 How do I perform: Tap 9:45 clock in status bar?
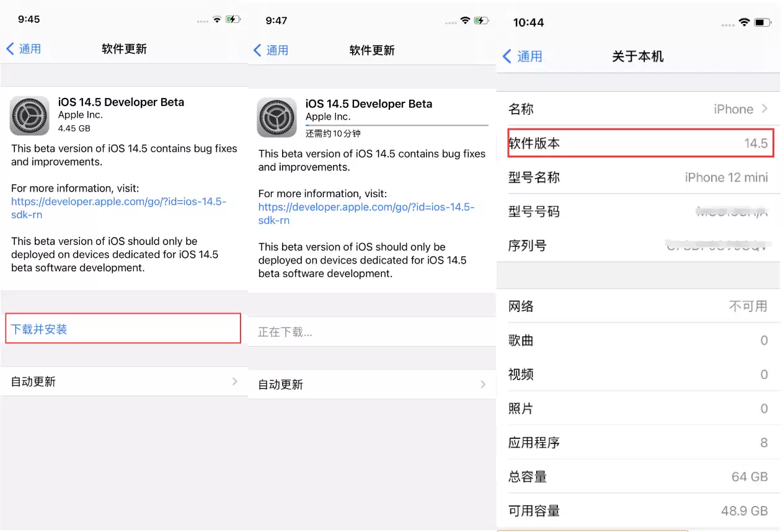(29, 19)
